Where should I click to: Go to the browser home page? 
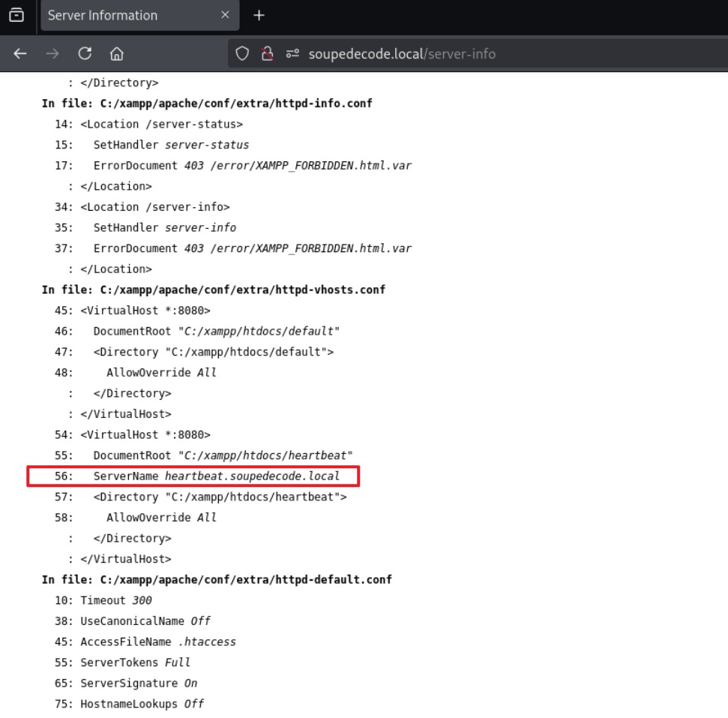116,53
